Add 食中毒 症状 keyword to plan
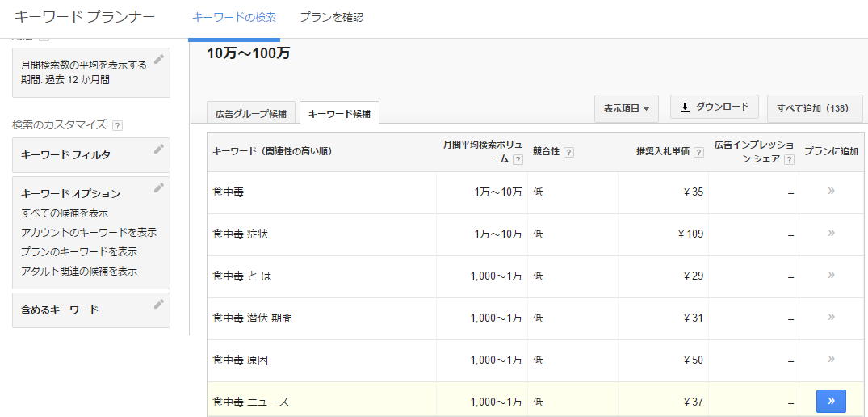This screenshot has width=868, height=417. tap(831, 234)
